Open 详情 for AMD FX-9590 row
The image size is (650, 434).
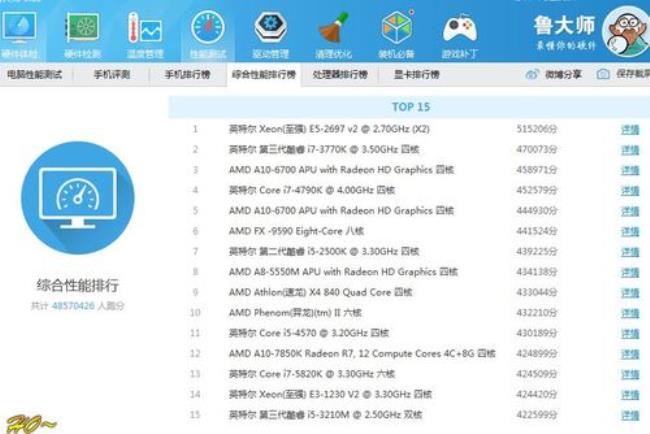coord(630,231)
